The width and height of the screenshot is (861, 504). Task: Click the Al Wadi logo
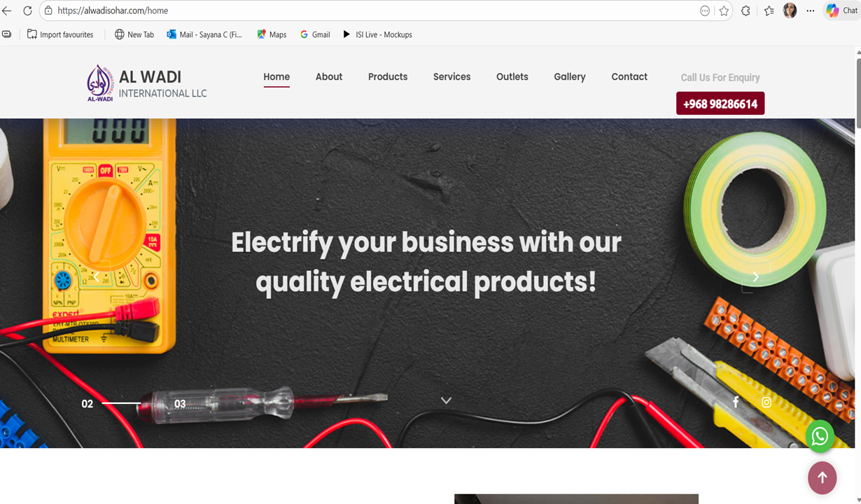[x=100, y=83]
